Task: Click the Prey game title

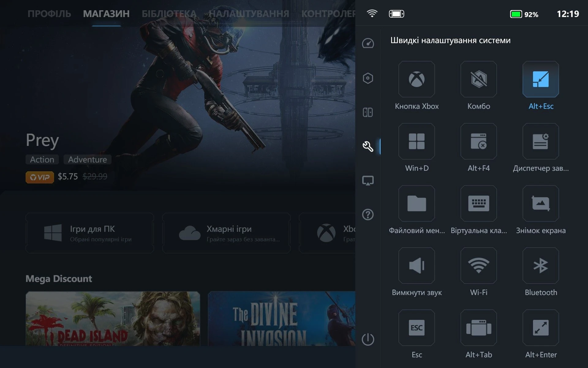Action: [x=42, y=140]
